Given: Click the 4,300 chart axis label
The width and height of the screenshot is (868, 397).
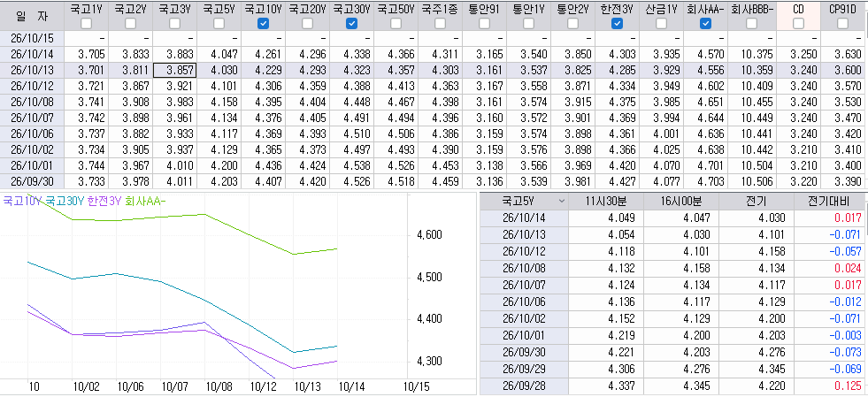Looking at the screenshot, I should pyautogui.click(x=429, y=361).
